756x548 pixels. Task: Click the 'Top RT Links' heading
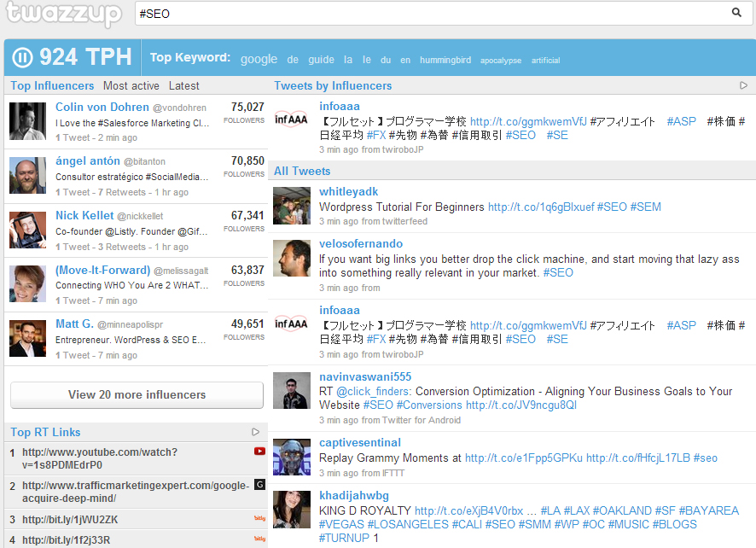[45, 432]
